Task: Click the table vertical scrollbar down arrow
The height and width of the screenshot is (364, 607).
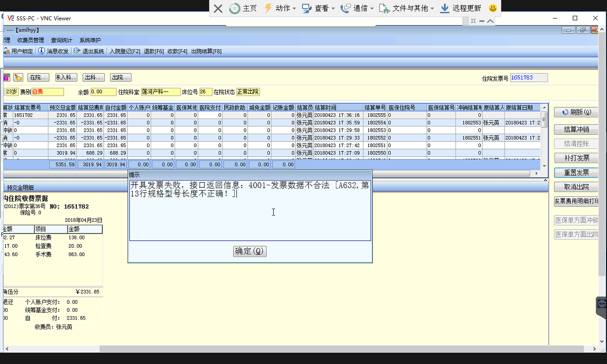Action: [x=544, y=165]
